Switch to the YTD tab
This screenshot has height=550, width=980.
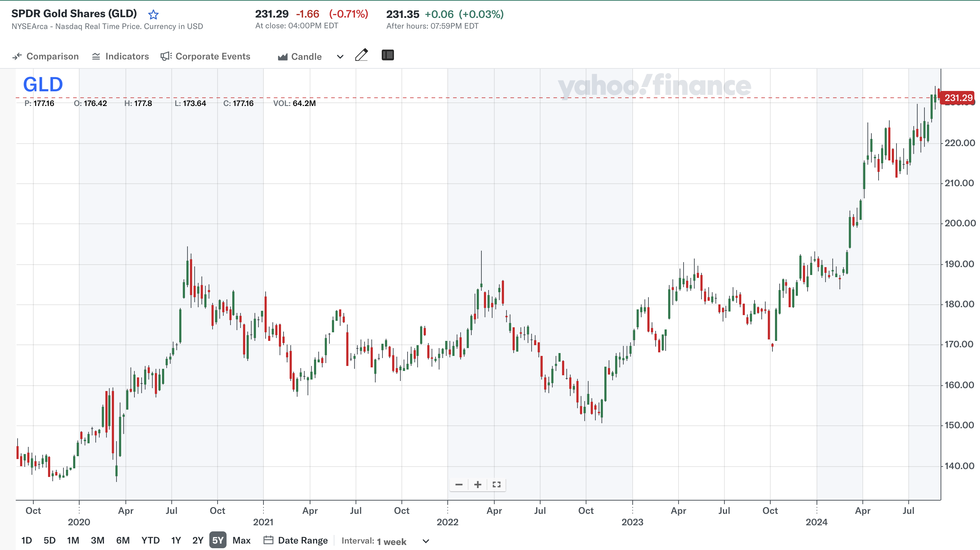tap(150, 540)
